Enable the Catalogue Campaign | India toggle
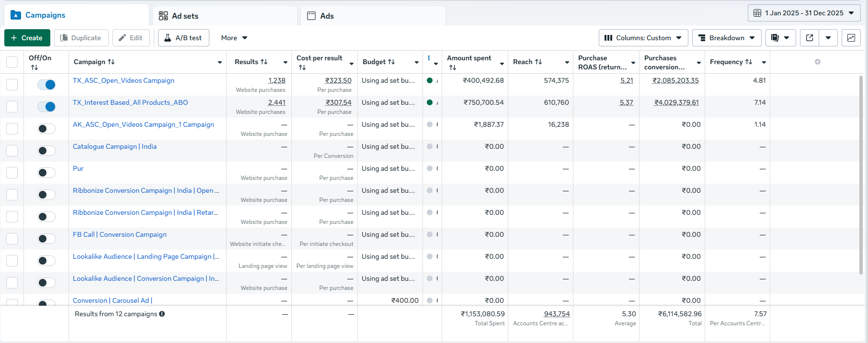868x343 pixels. coord(47,151)
